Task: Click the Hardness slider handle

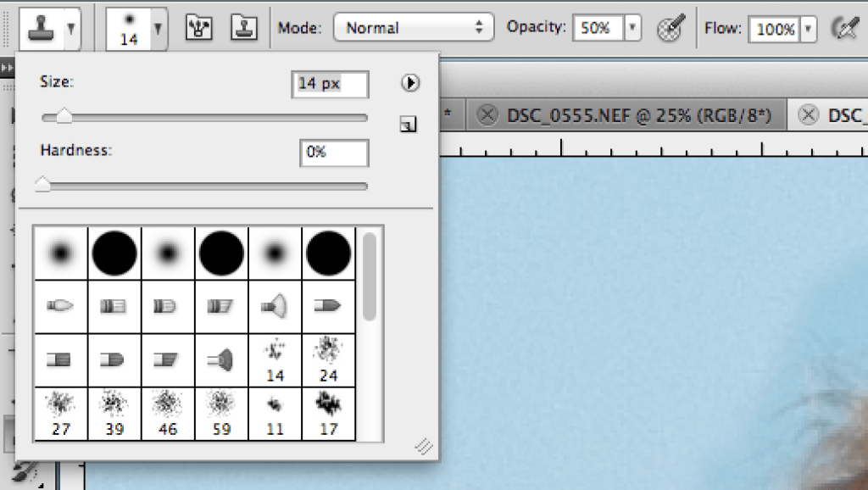Action: (42, 185)
